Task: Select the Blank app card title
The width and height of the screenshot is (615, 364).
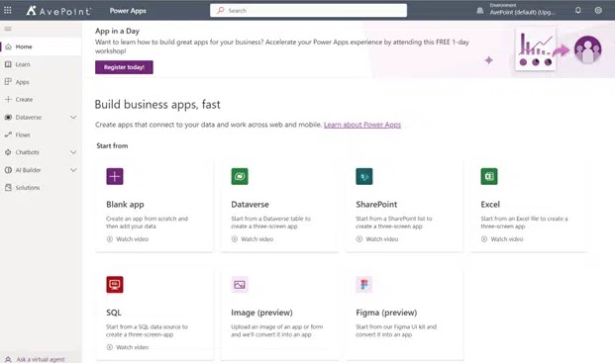Action: 125,204
